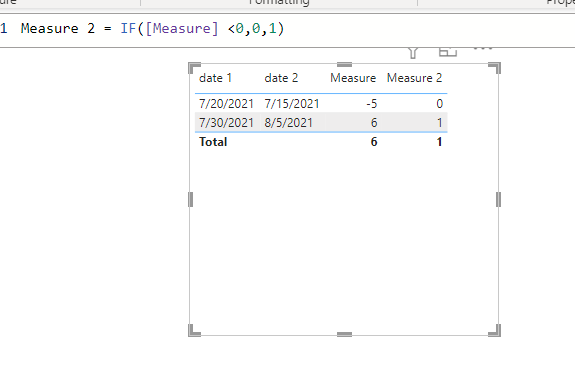This screenshot has height=392, width=575.
Task: Select the 8/5/2021 cell
Action: [x=288, y=122]
